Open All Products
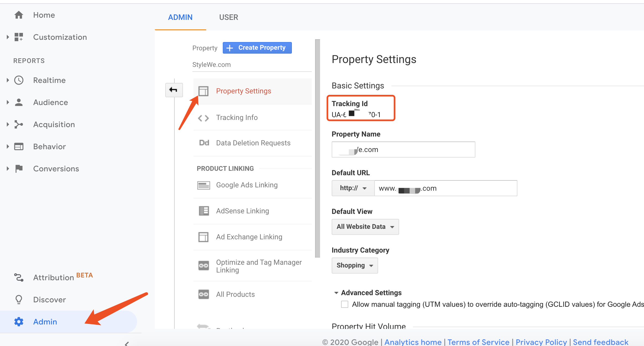Screen dimensions: 644x346 (235, 294)
